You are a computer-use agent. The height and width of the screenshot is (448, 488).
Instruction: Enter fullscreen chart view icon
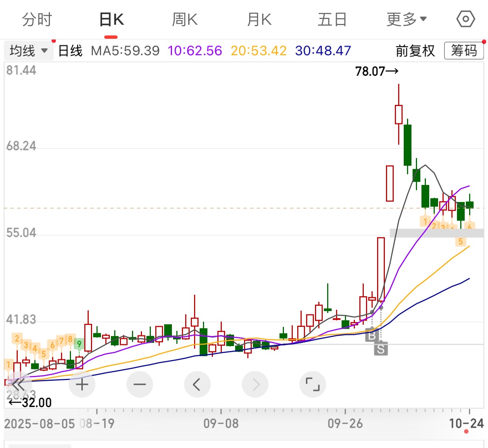click(x=312, y=384)
